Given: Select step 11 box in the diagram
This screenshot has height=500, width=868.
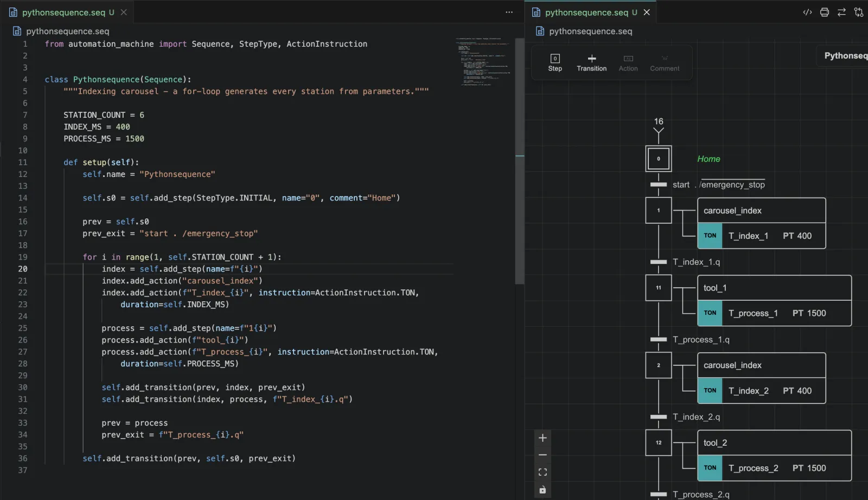Looking at the screenshot, I should coord(659,288).
